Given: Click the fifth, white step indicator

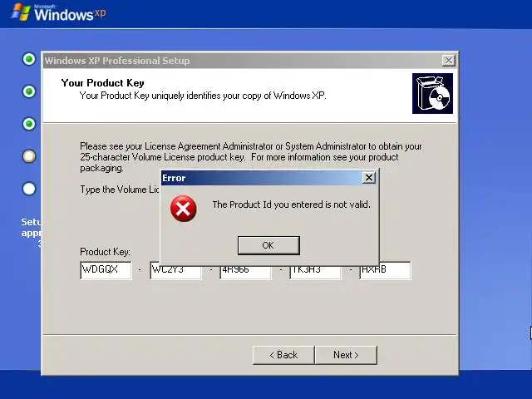Looking at the screenshot, I should tap(29, 189).
